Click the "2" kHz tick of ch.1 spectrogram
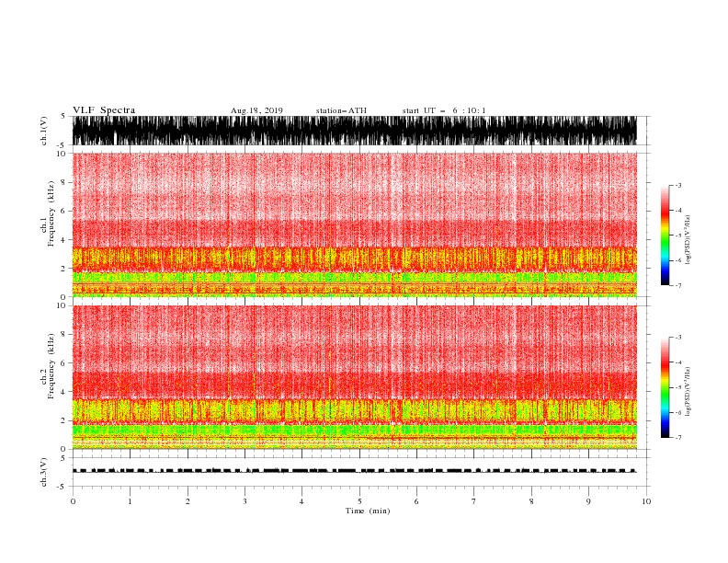This screenshot has height=563, width=728. point(64,269)
